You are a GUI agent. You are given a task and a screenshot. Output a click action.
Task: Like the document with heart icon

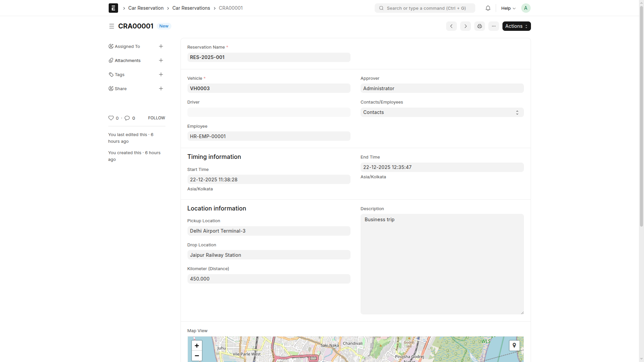(x=111, y=118)
